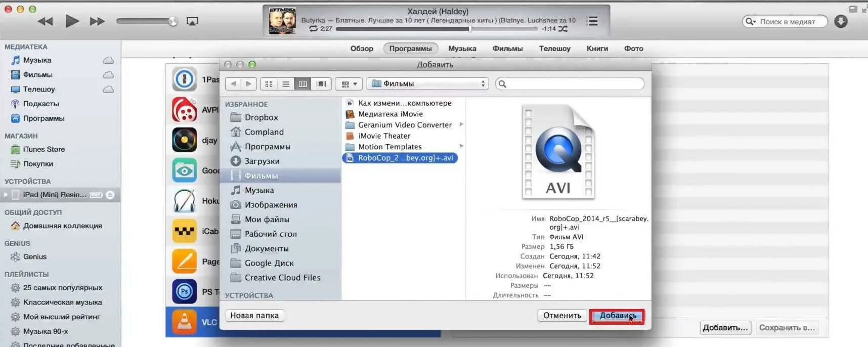
Task: Switch to the Книги device tab
Action: (x=597, y=49)
